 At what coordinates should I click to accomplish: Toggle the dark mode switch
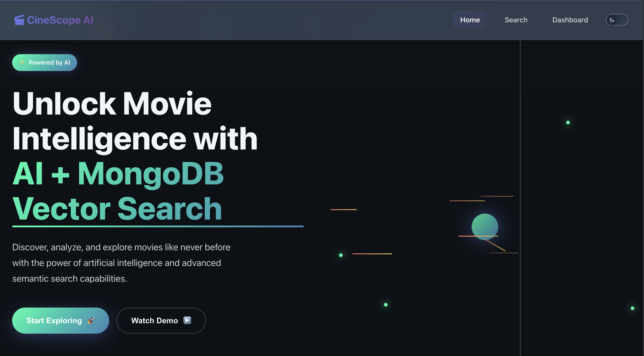(x=617, y=20)
